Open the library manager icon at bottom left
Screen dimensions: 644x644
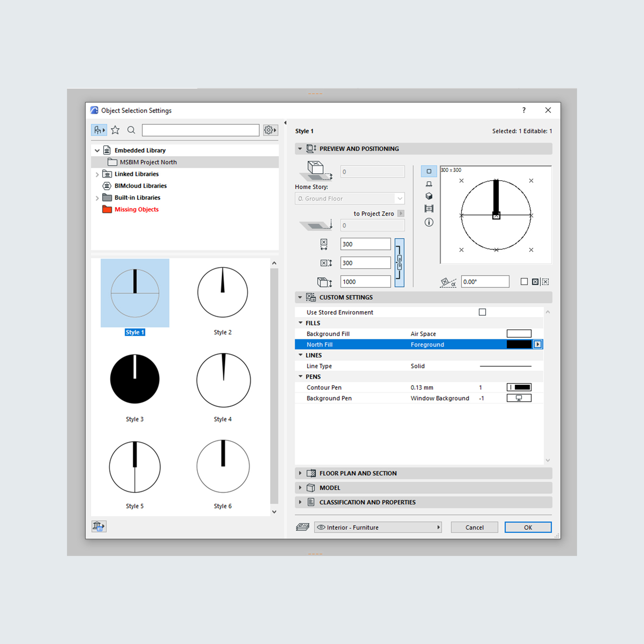coord(99,526)
